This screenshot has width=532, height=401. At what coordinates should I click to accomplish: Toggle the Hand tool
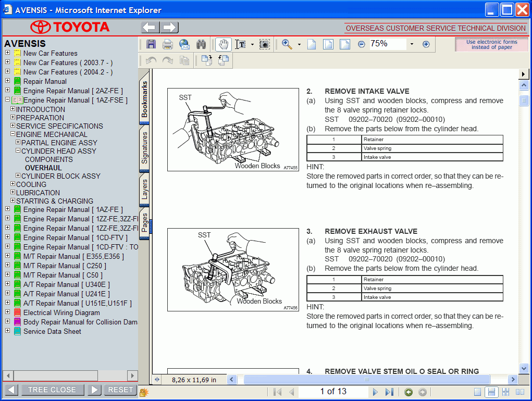click(x=224, y=44)
